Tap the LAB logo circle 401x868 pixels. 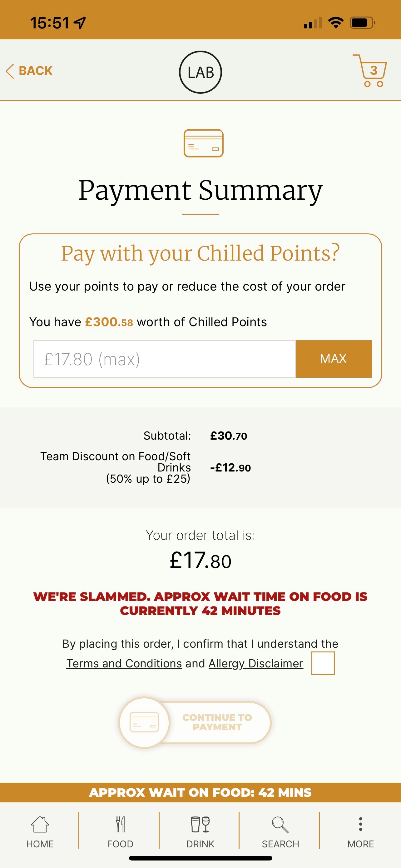tap(200, 72)
